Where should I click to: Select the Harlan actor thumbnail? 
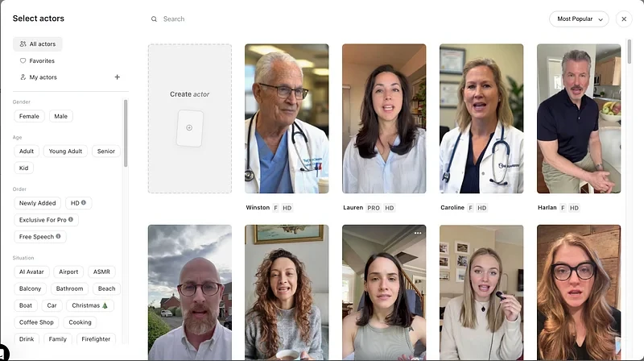(x=579, y=118)
